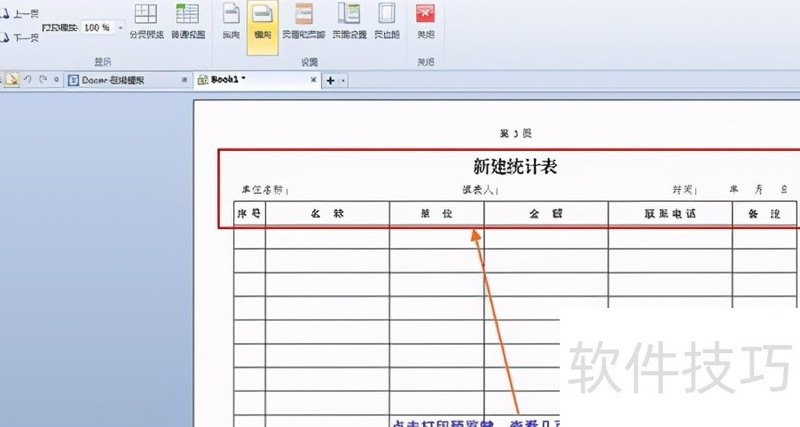800x427 pixels.
Task: Click the 金额 column header
Action: coord(546,213)
